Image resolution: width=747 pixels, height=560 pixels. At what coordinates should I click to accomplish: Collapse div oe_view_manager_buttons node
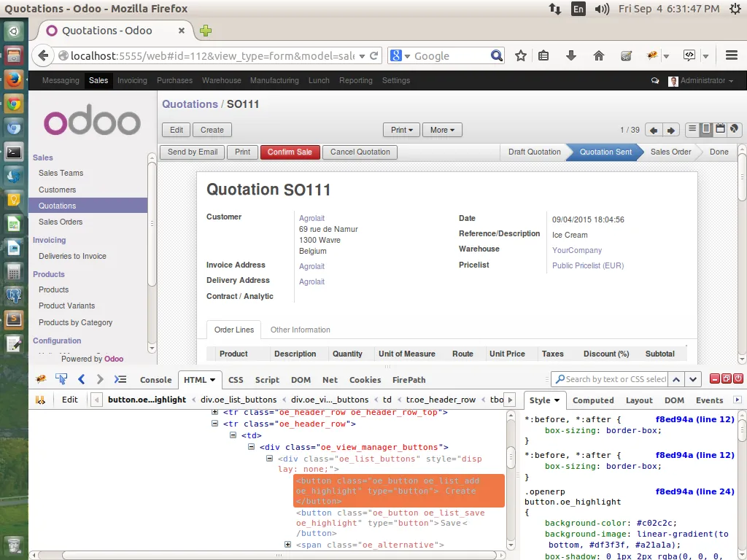[251, 447]
